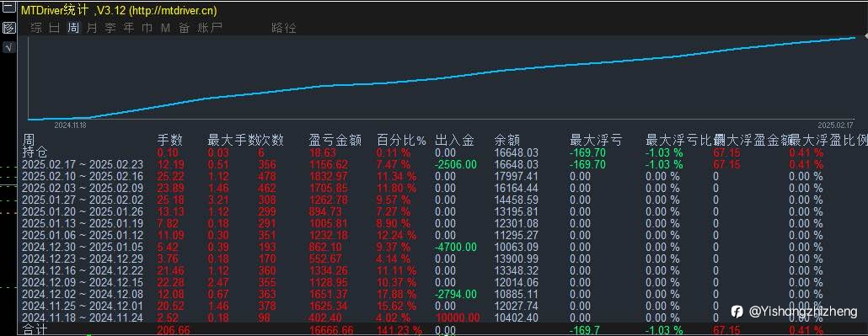Click lots value 25.22
The height and width of the screenshot is (336, 868).
coord(170,176)
